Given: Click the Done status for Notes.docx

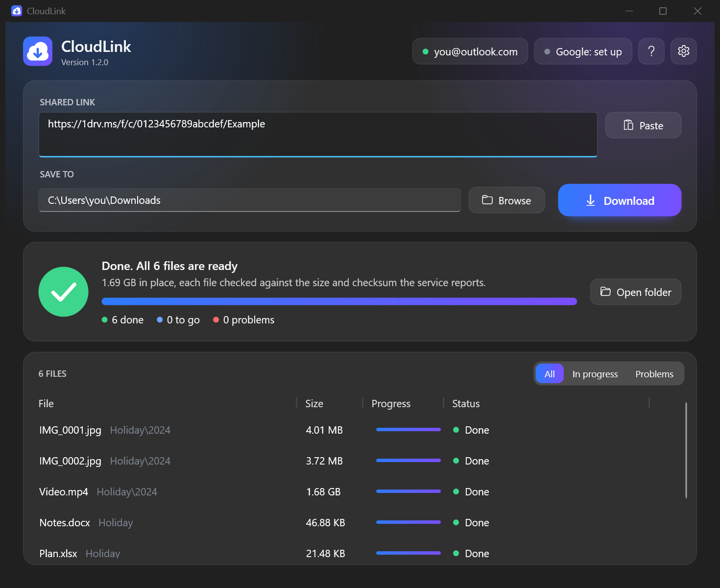Looking at the screenshot, I should 471,523.
